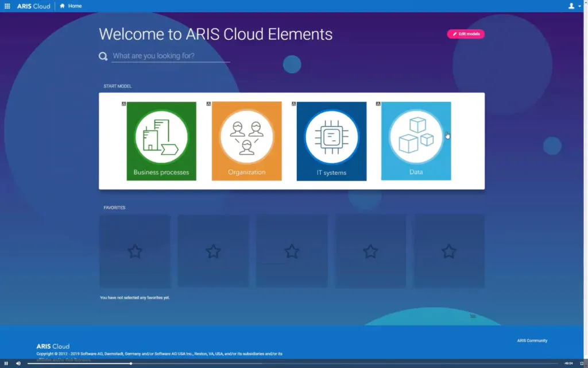Enter fullscreen with the video player icon

[x=582, y=363]
